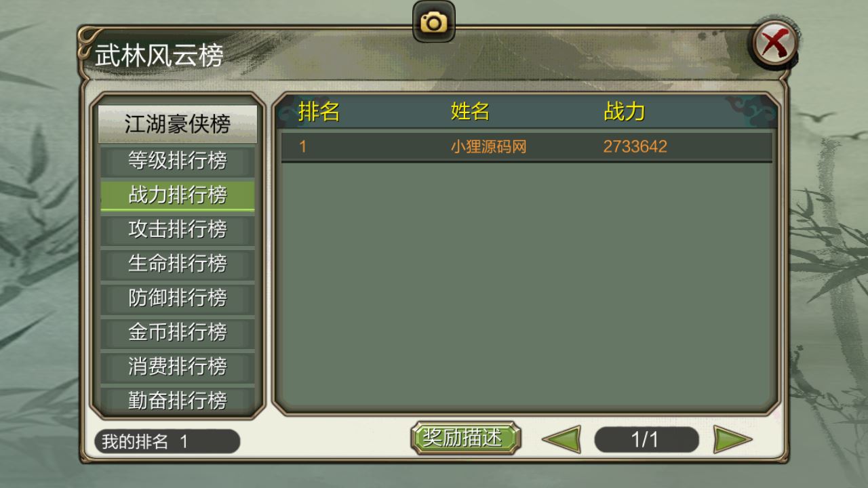Click the 战力 column header

pos(624,112)
